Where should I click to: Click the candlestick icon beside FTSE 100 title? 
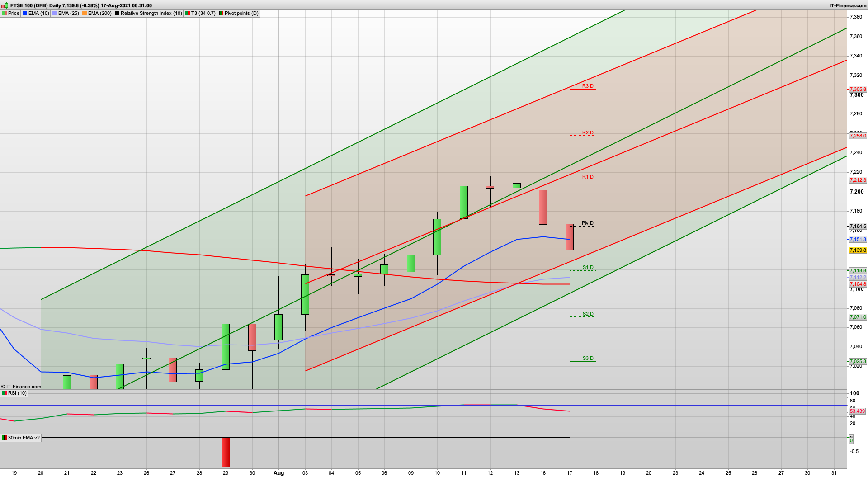click(5, 5)
